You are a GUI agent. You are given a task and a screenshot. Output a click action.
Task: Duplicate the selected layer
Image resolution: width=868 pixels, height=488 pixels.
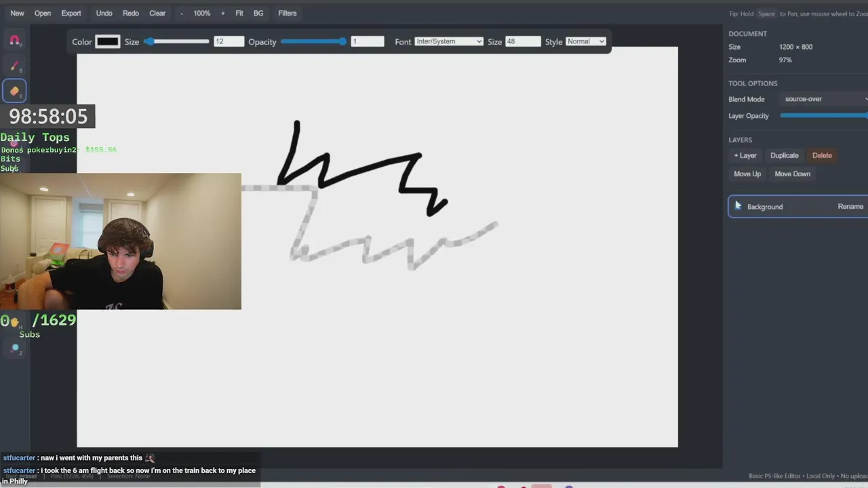[785, 155]
